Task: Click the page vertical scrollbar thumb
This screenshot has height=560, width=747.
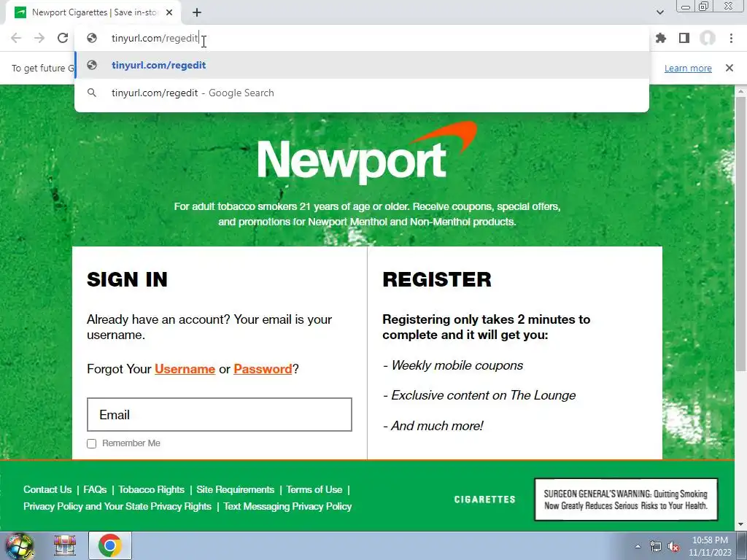Action: (740, 233)
